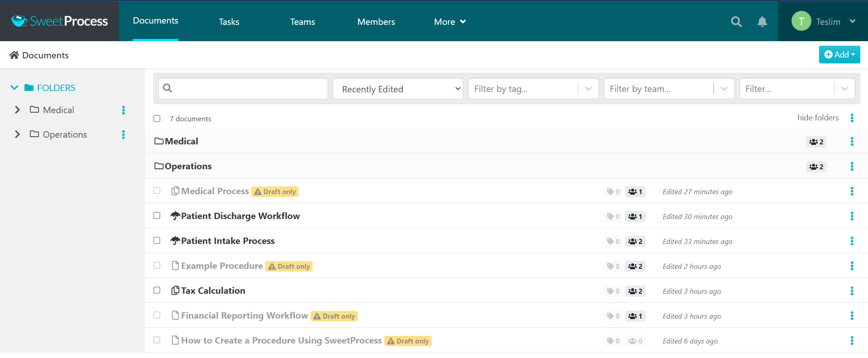Click the Add button
Screen dimensions: 868x358
(839, 55)
